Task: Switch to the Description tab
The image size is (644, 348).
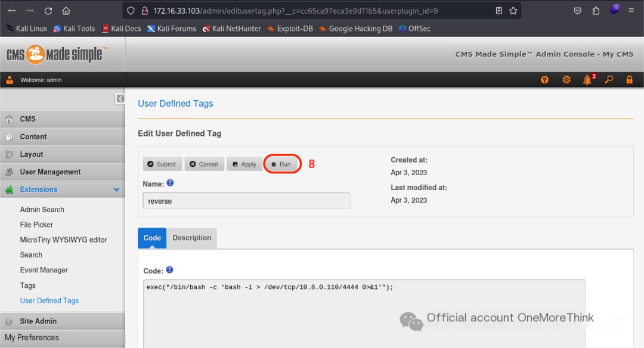Action: 192,238
